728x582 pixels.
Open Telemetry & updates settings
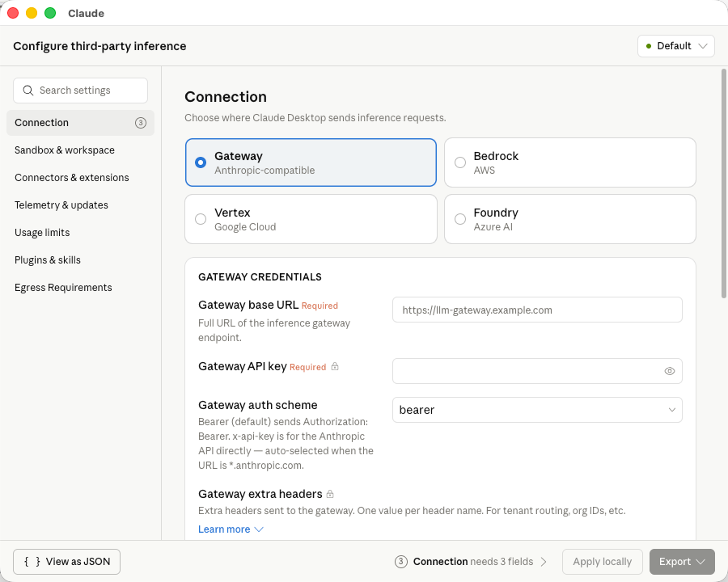(80, 205)
